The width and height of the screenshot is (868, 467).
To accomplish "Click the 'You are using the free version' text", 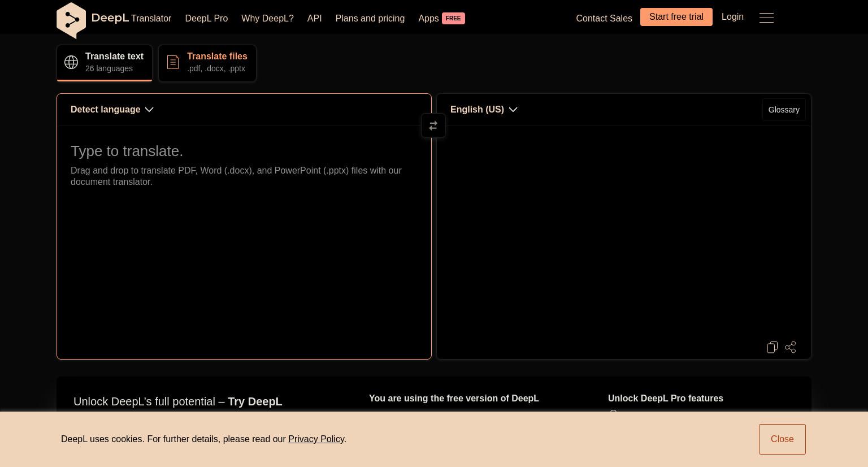I will tap(454, 399).
